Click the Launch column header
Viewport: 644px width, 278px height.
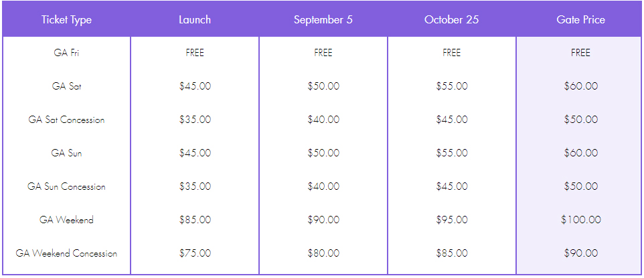coord(195,19)
